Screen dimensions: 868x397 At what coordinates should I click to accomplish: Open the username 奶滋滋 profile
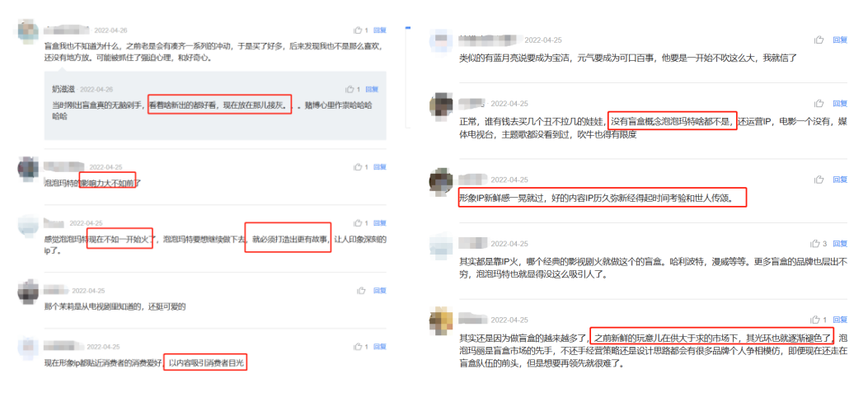(x=63, y=89)
